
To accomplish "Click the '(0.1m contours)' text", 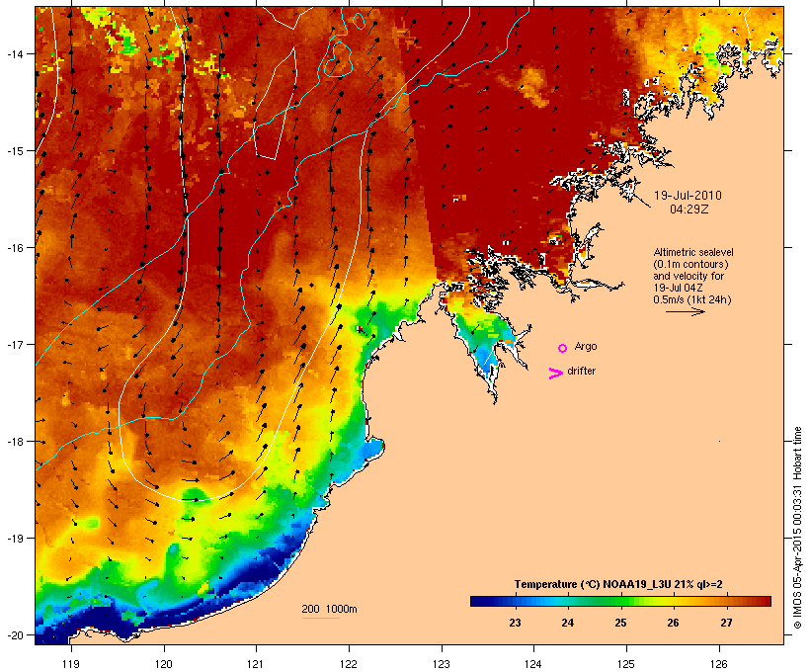I will point(690,264).
